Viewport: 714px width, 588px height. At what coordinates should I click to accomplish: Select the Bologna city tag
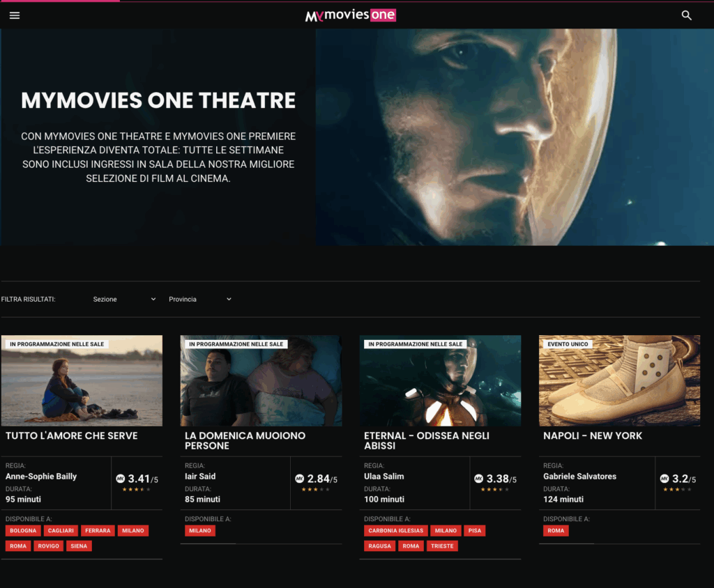(23, 531)
